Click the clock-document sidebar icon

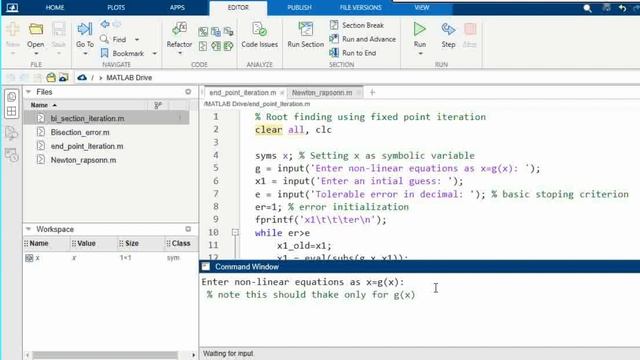(x=11, y=97)
